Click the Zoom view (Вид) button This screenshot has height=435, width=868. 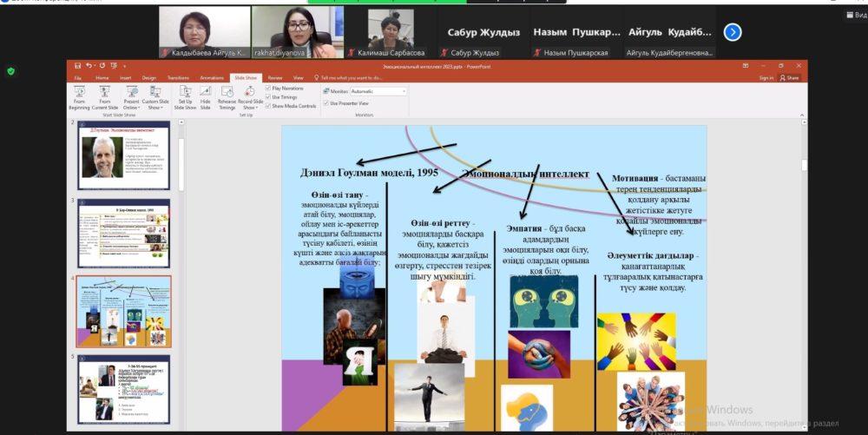tap(857, 15)
